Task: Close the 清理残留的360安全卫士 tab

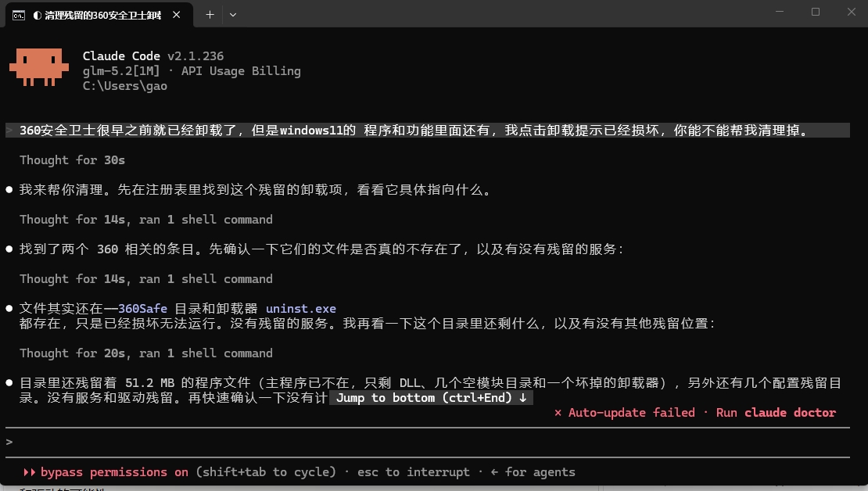Action: click(177, 15)
